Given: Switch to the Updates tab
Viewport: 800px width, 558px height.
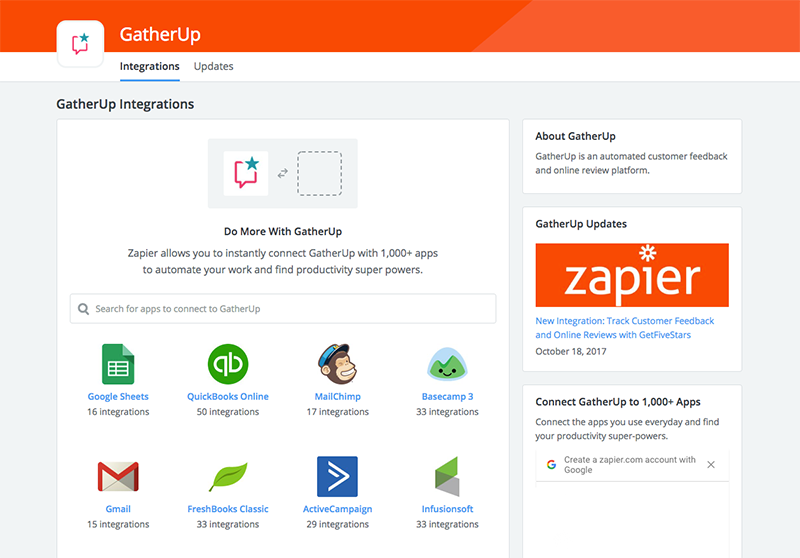Looking at the screenshot, I should pyautogui.click(x=213, y=66).
